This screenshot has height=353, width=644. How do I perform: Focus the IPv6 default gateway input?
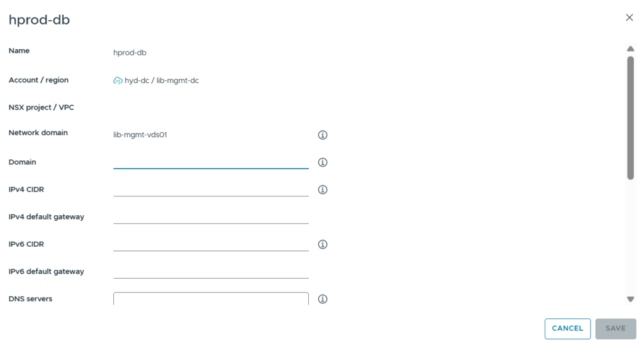(211, 271)
